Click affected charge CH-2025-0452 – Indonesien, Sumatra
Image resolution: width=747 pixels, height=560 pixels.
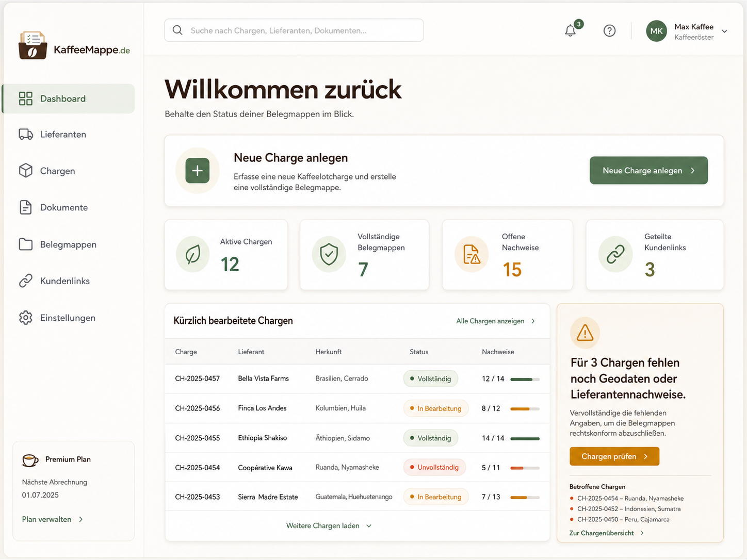point(629,509)
